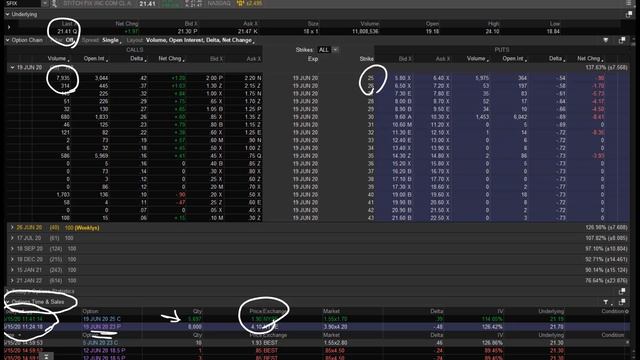Click the 1.93 BEST trade price
This screenshot has width=640, height=360.
point(264,343)
